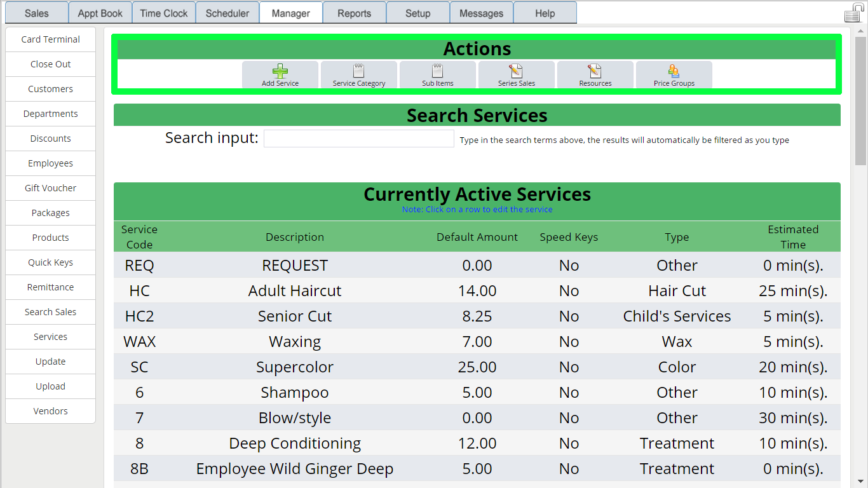
Task: Open the Setup tab
Action: [x=418, y=13]
